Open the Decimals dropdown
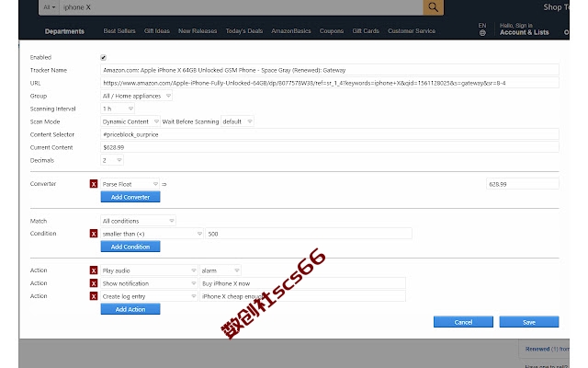The image size is (588, 368). pos(112,160)
